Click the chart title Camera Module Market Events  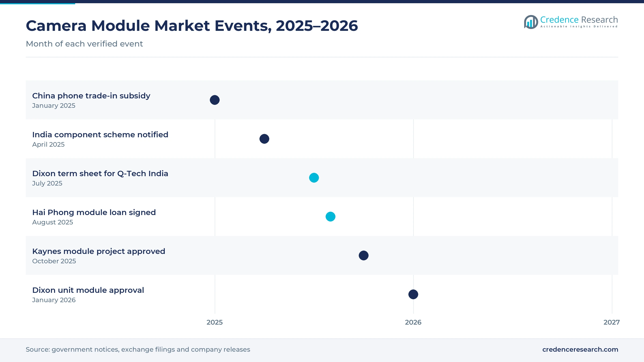tap(192, 26)
